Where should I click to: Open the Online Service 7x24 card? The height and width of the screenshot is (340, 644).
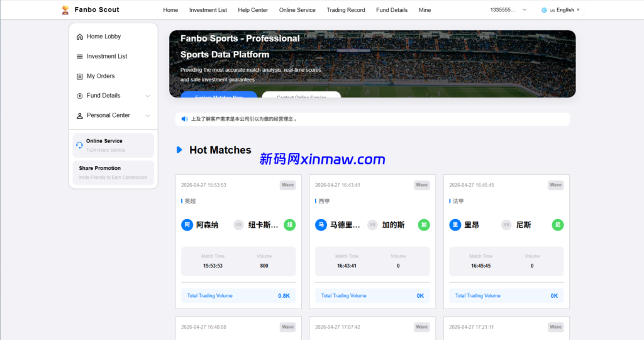click(x=113, y=145)
